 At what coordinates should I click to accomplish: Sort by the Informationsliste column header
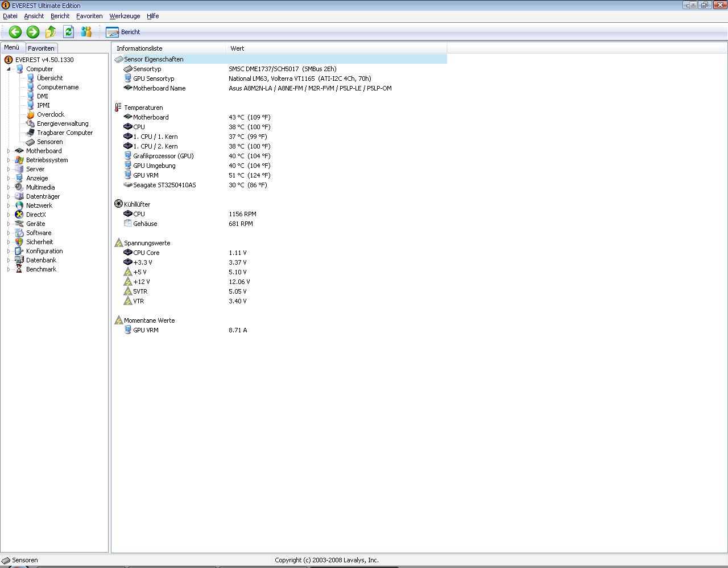click(168, 48)
